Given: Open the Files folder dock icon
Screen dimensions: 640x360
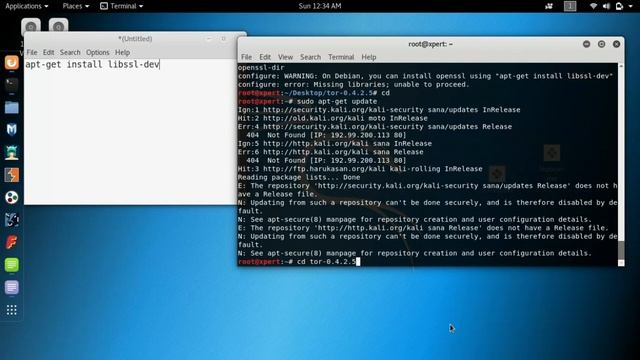Looking at the screenshot, I should 11,107.
